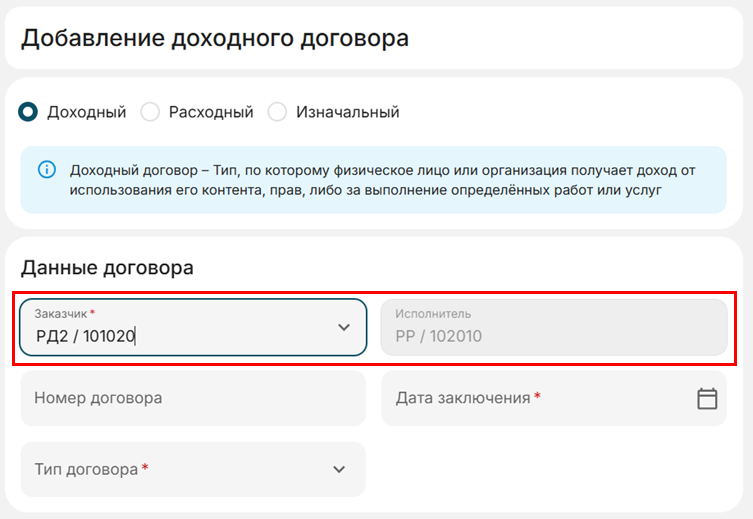Image resolution: width=753 pixels, height=519 pixels.
Task: Expand the Заказчик dropdown chevron
Action: [344, 327]
